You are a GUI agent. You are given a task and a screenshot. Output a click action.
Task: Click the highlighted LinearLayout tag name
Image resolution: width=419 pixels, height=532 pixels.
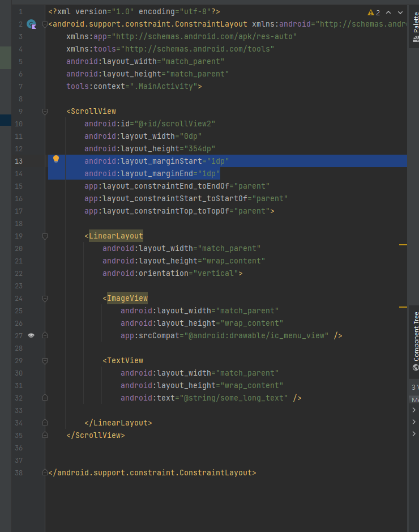[116, 236]
